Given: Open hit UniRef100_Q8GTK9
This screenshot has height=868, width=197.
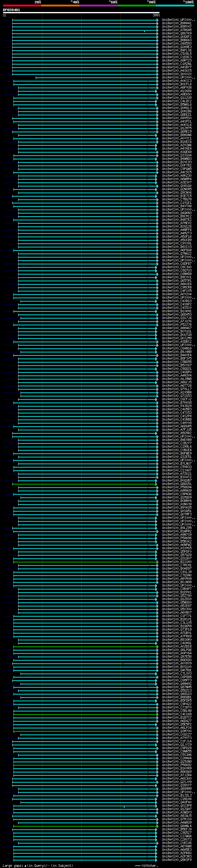Looking at the screenshot, I should pos(177,34).
